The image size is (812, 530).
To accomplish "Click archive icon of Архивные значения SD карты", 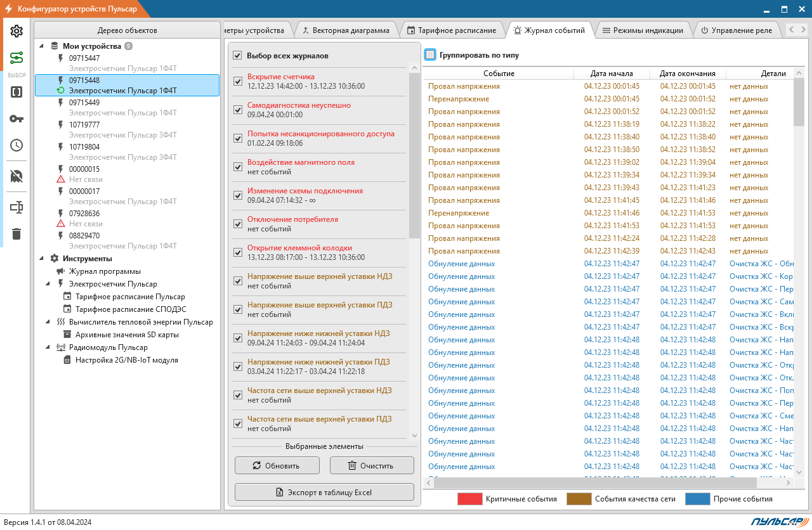I will click(67, 335).
